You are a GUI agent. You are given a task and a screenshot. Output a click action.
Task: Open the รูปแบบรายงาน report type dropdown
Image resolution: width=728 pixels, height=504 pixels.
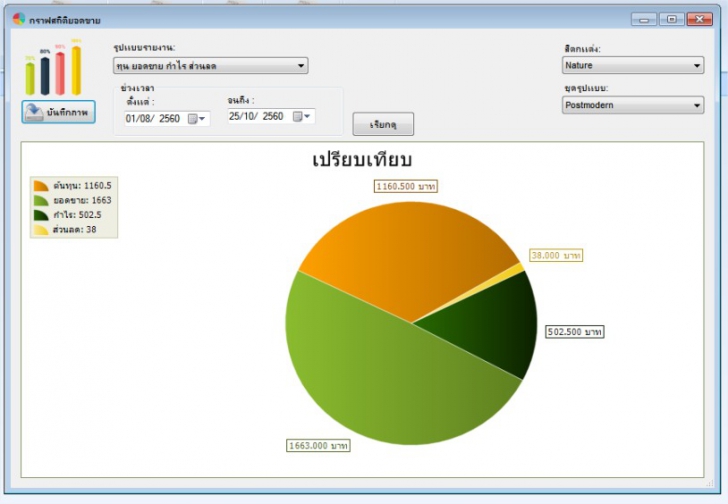pyautogui.click(x=210, y=66)
